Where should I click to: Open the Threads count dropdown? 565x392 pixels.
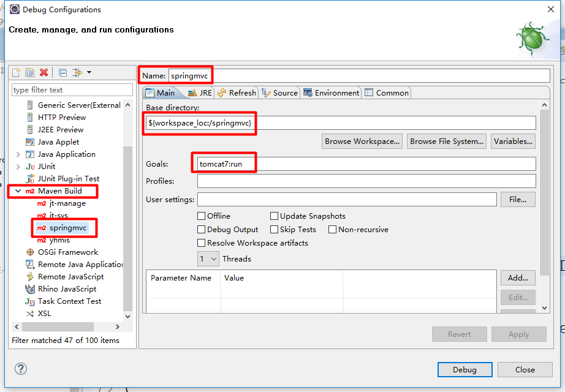point(208,258)
